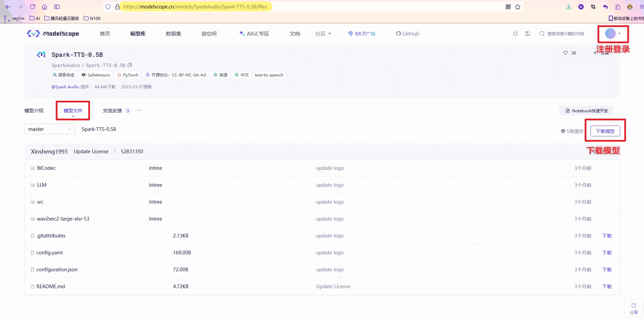Download the .gitattributes file

click(607, 236)
